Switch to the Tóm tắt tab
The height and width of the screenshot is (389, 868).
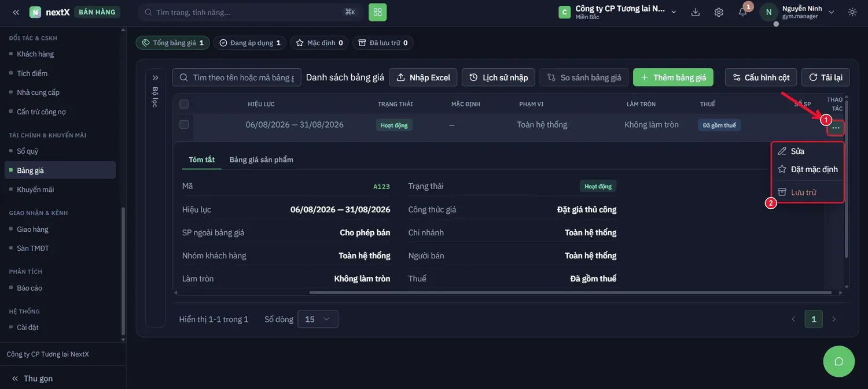pos(202,160)
